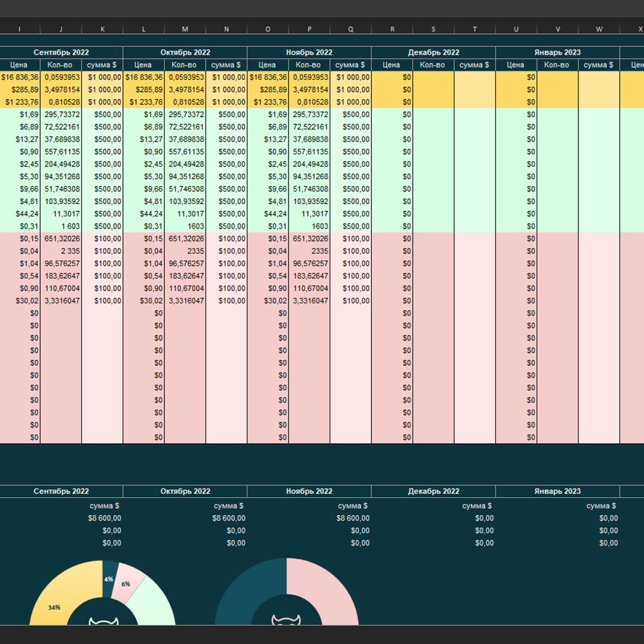Select the 103,93592 quantity cell under Сентябрь 2022
This screenshot has width=644, height=644.
pyautogui.click(x=61, y=201)
